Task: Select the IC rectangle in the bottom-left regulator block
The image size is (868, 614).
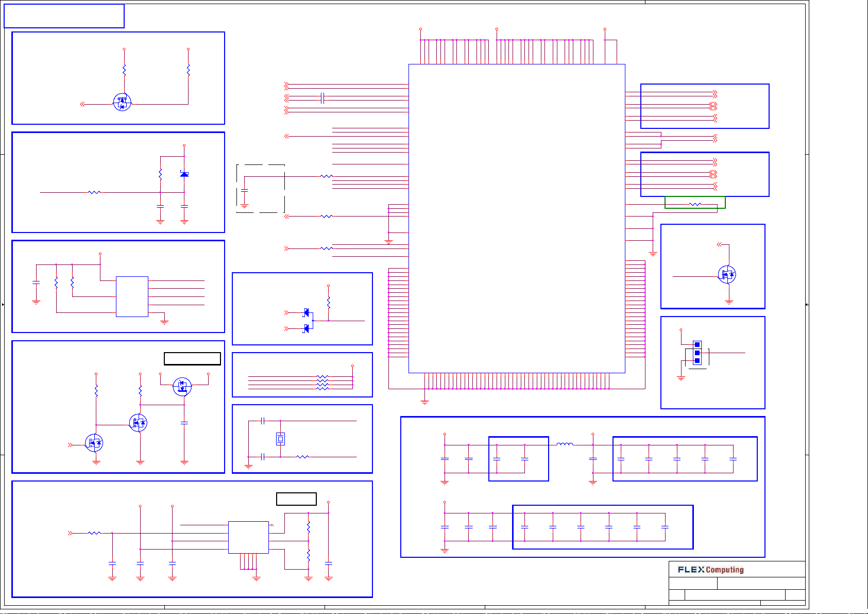Action: click(248, 537)
